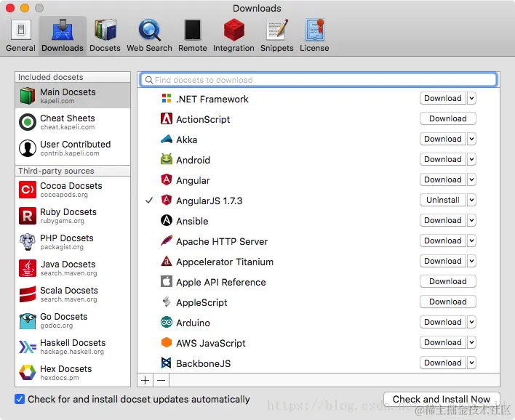
Task: Open the General preferences tab
Action: pos(20,36)
